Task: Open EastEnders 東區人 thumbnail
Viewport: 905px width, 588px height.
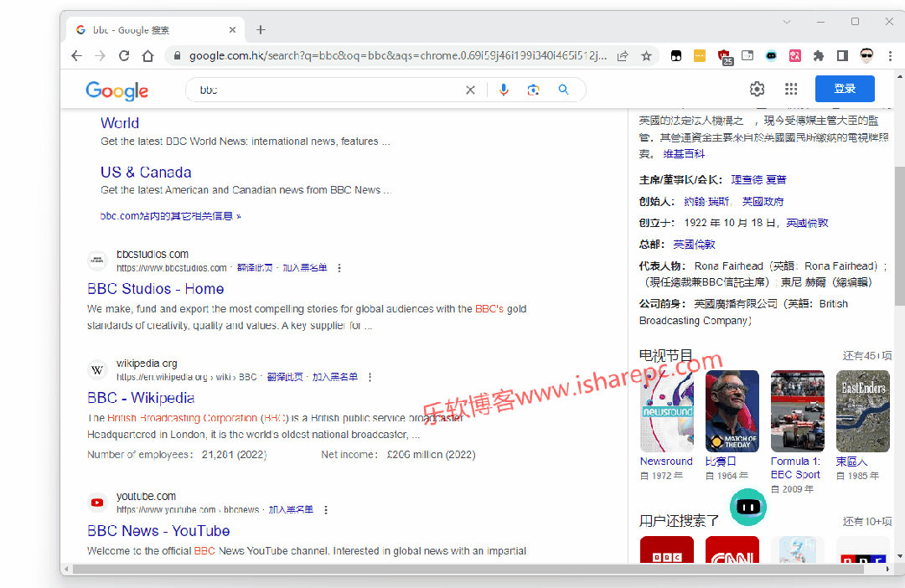Action: click(x=863, y=411)
